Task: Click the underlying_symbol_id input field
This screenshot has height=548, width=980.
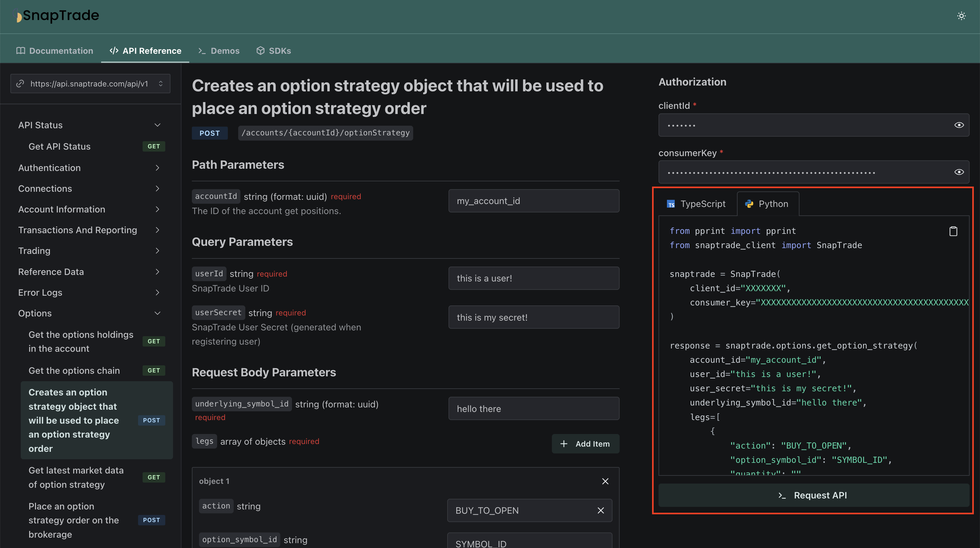Action: coord(534,408)
